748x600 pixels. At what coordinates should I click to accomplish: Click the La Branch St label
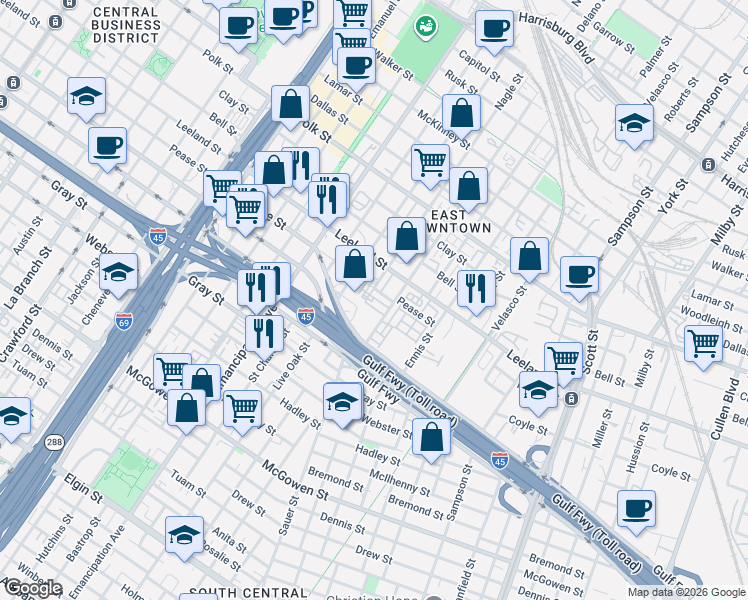tap(29, 278)
